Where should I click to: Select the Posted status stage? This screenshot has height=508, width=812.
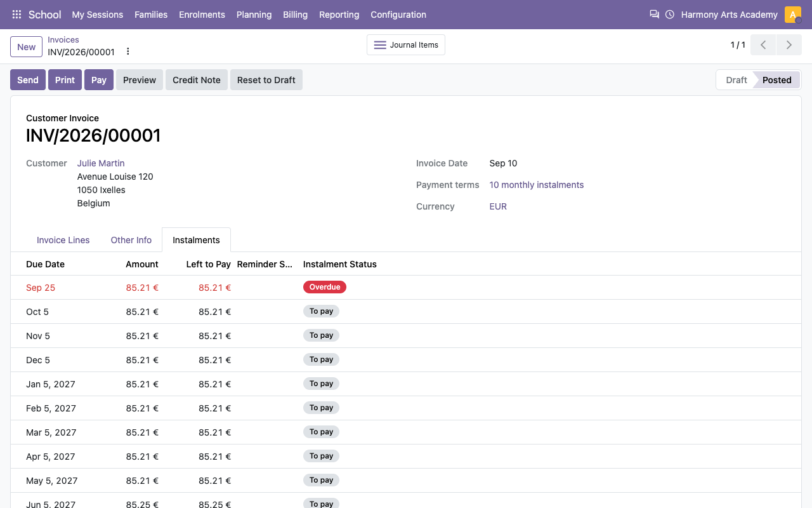tap(777, 80)
